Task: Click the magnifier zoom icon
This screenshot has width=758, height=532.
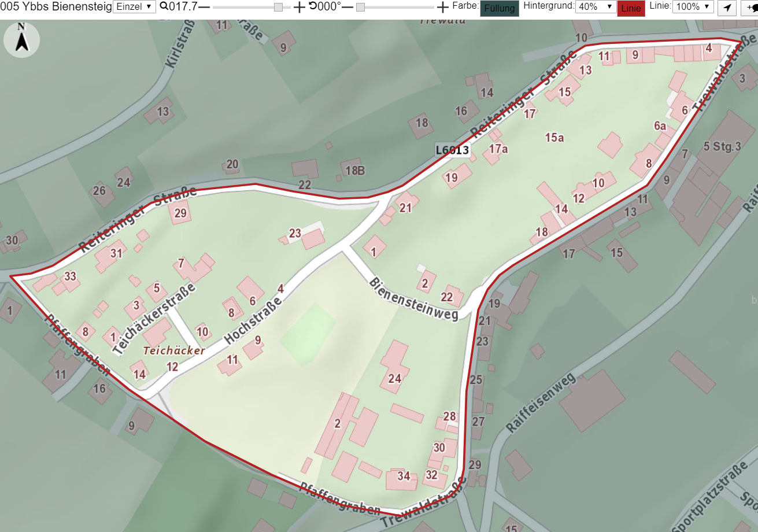Action: pyautogui.click(x=164, y=6)
